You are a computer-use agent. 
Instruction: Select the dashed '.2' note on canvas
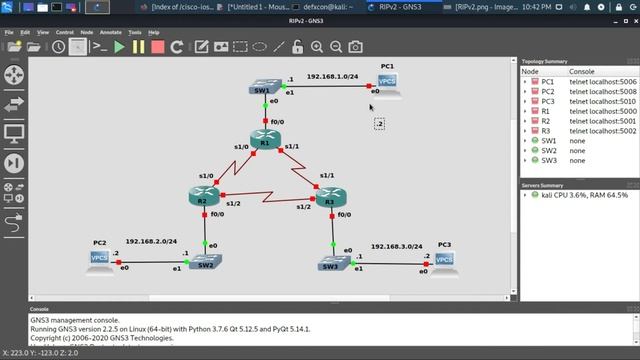click(x=379, y=124)
